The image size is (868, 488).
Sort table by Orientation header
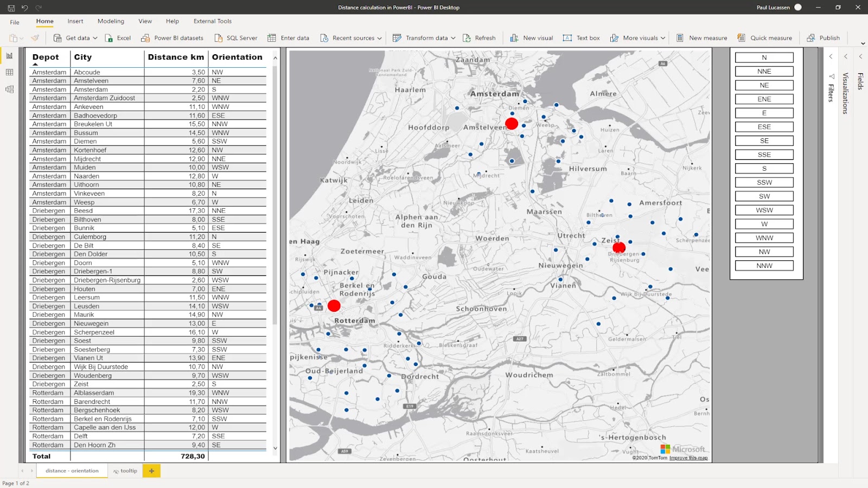pos(237,57)
